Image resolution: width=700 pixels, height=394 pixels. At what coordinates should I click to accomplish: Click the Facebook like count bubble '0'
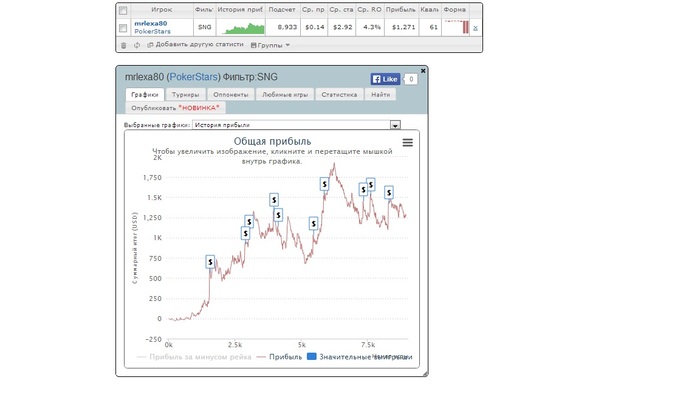[411, 79]
